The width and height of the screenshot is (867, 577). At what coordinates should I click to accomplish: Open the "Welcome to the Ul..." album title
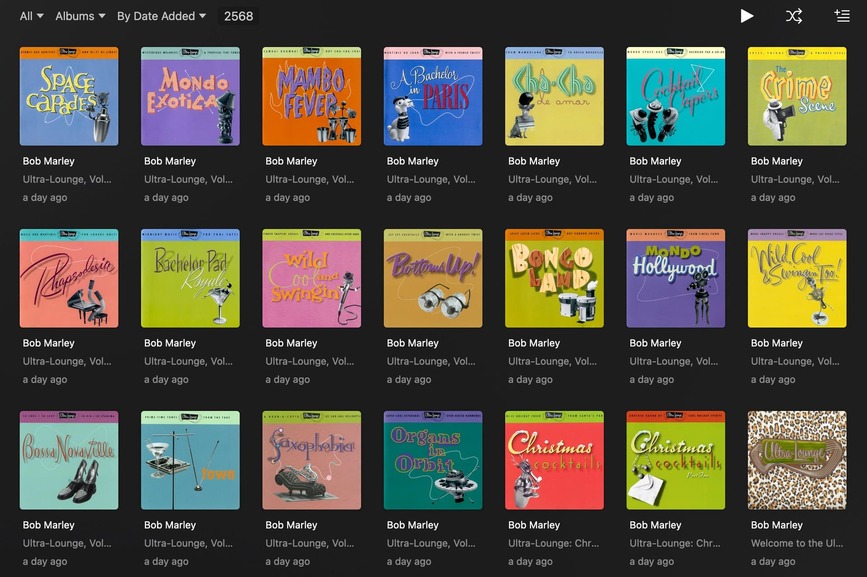coord(797,543)
